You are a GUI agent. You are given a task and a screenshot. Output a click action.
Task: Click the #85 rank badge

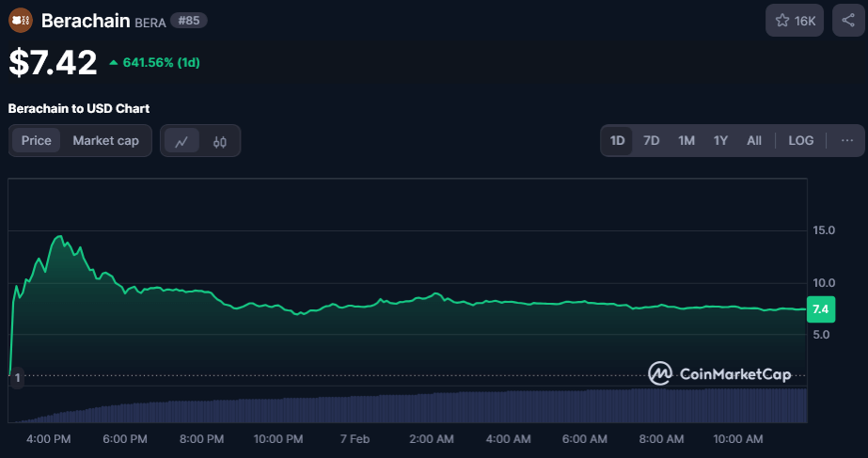188,21
